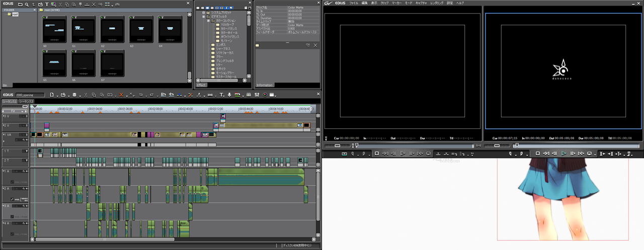Click the new folder icon in Bin toolbar

(x=20, y=5)
